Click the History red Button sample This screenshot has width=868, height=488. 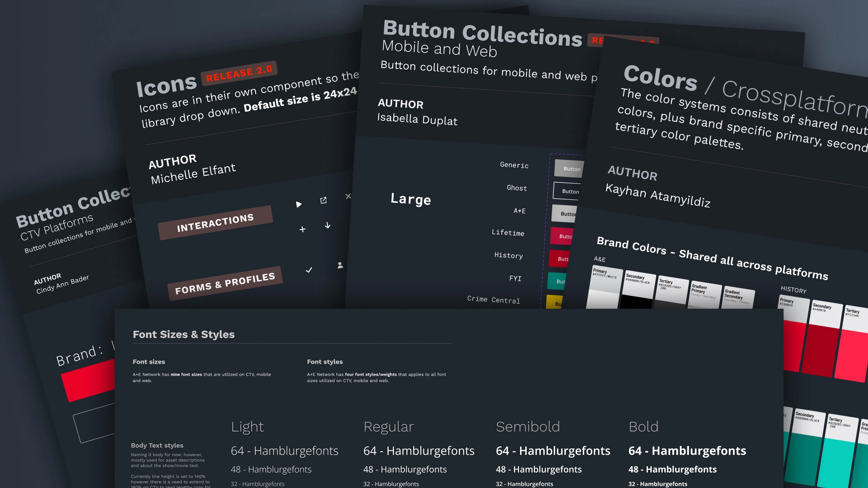(x=559, y=259)
